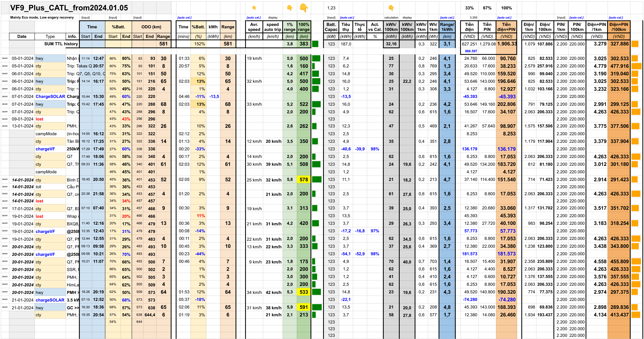Click the green bar beside the yellow 591 range cell
Image resolution: width=644 pixels, height=339 pixels.
(317, 307)
